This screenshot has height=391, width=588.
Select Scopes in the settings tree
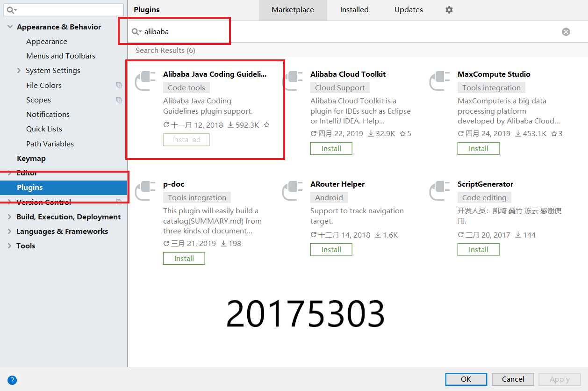39,100
